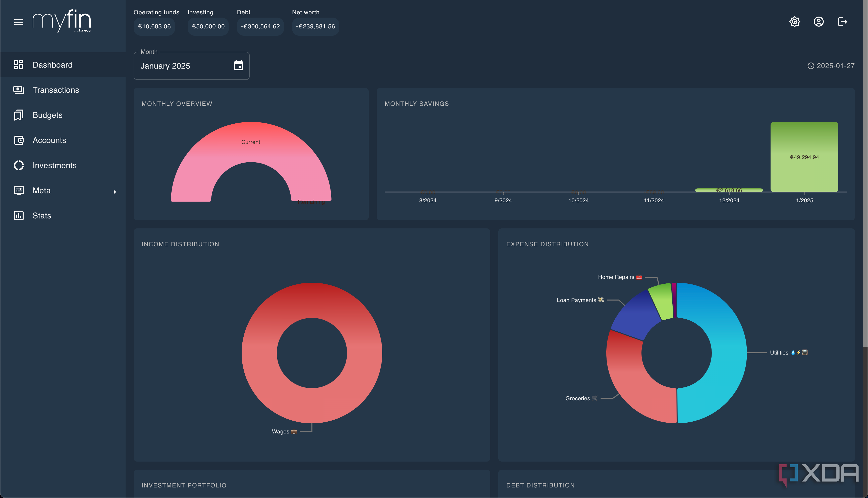Viewport: 868px width, 498px height.
Task: Click the January 2025 month field
Action: click(191, 66)
